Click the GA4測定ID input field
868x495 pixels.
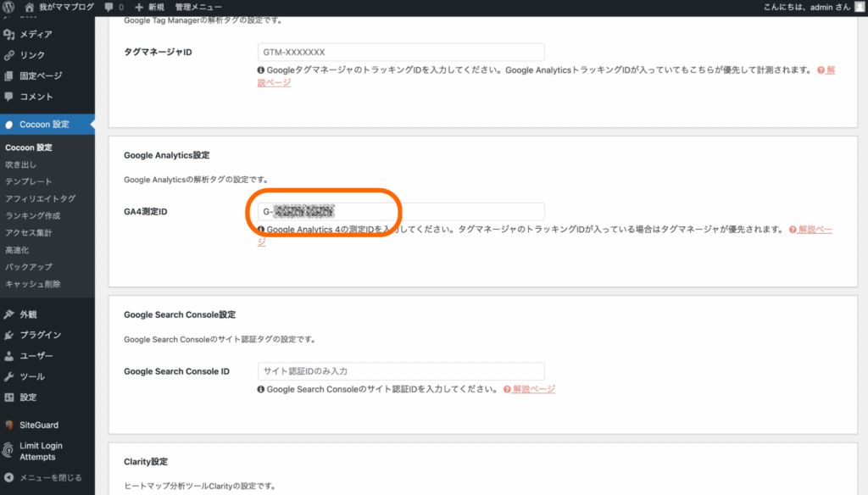tap(400, 212)
